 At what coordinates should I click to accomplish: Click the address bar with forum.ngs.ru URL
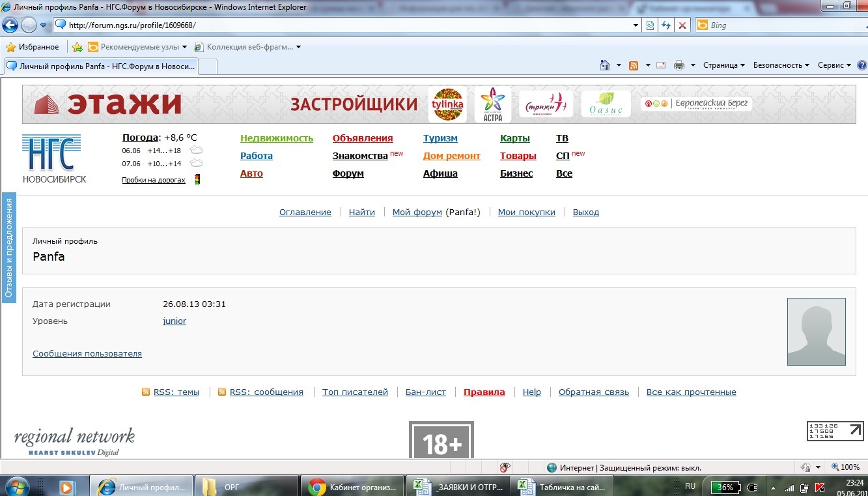(343, 25)
